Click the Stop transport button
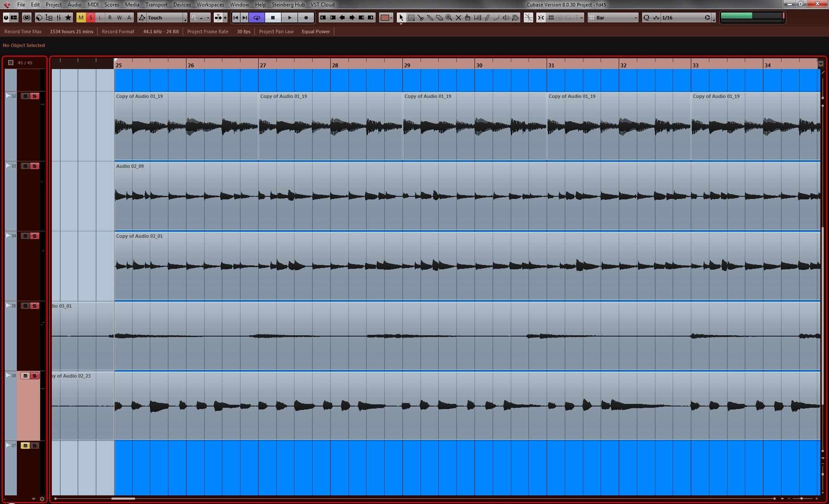 [x=272, y=18]
